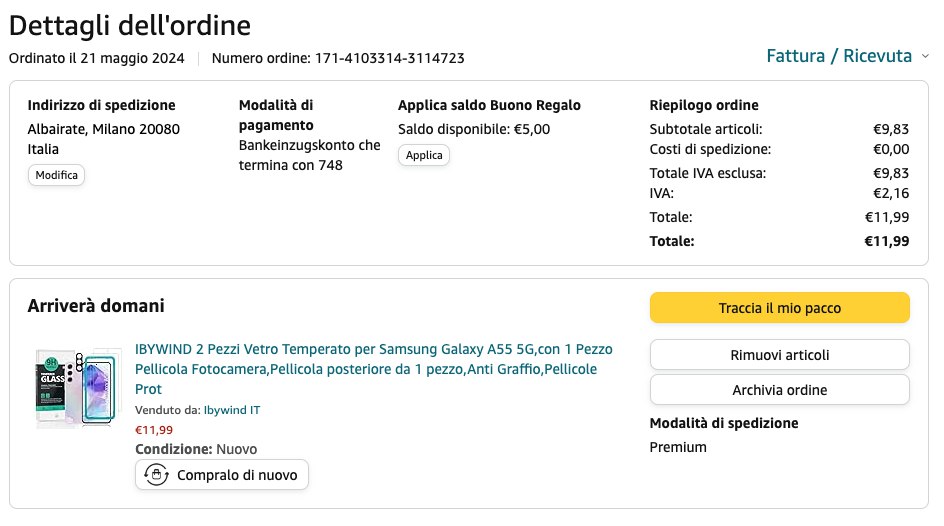This screenshot has height=526, width=944.
Task: Click the Arriverà domani delivery status heading
Action: coord(96,306)
